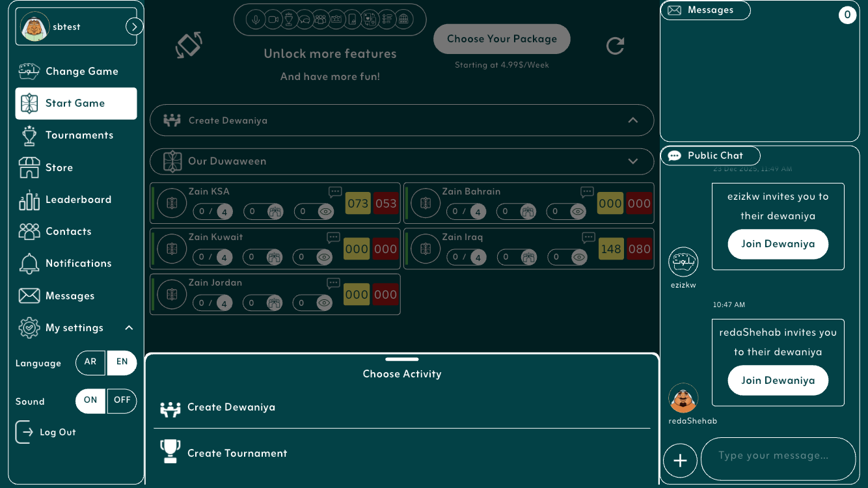Viewport: 868px width, 488px height.
Task: Expand the Our Duwaween section
Action: click(x=632, y=161)
